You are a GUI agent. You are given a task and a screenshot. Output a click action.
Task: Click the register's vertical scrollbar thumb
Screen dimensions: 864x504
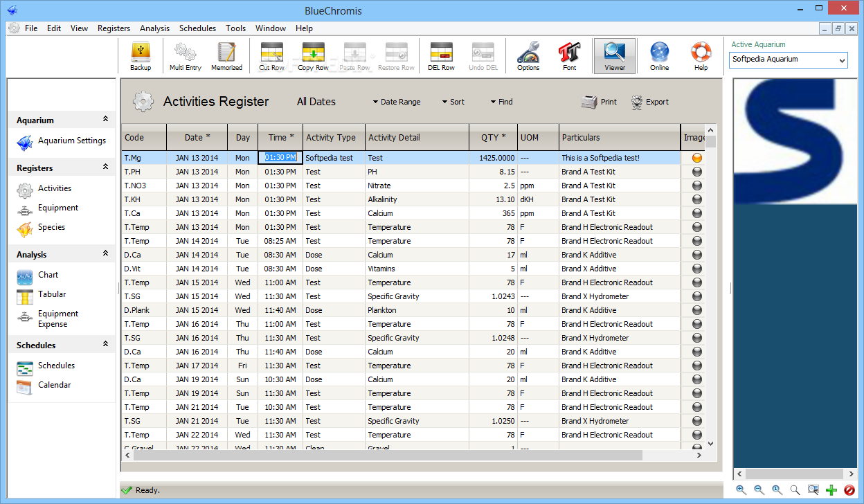pos(710,142)
